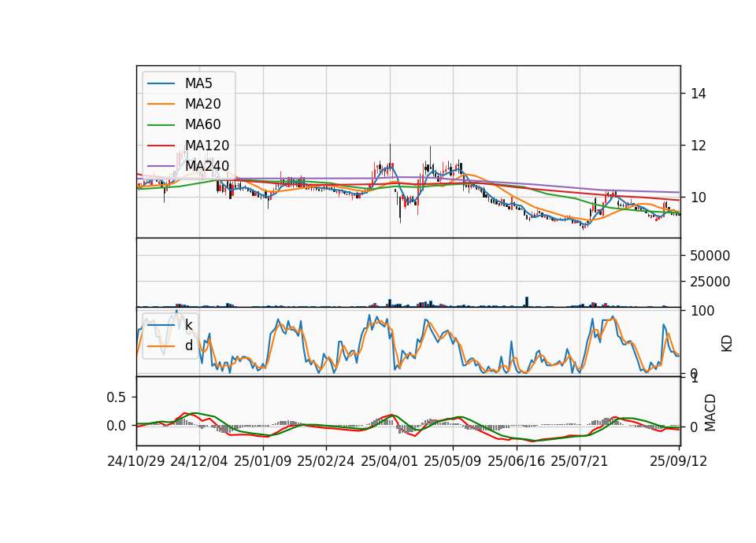Click the 25/04/01 date tick label
This screenshot has width=756, height=543.
[x=390, y=462]
